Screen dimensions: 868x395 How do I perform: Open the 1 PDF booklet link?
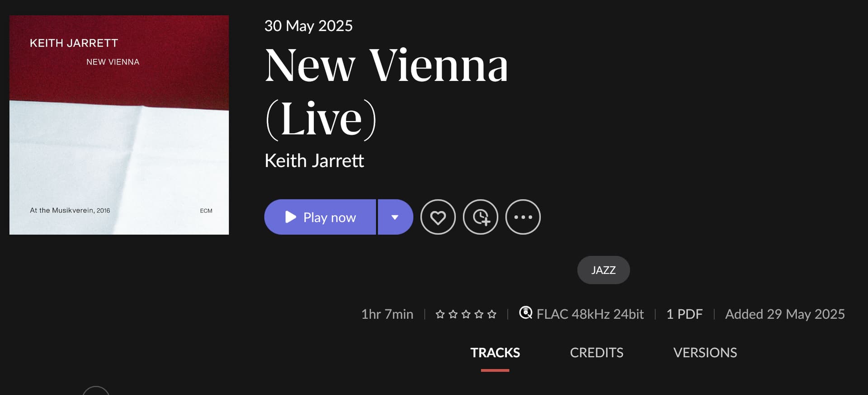pyautogui.click(x=684, y=314)
